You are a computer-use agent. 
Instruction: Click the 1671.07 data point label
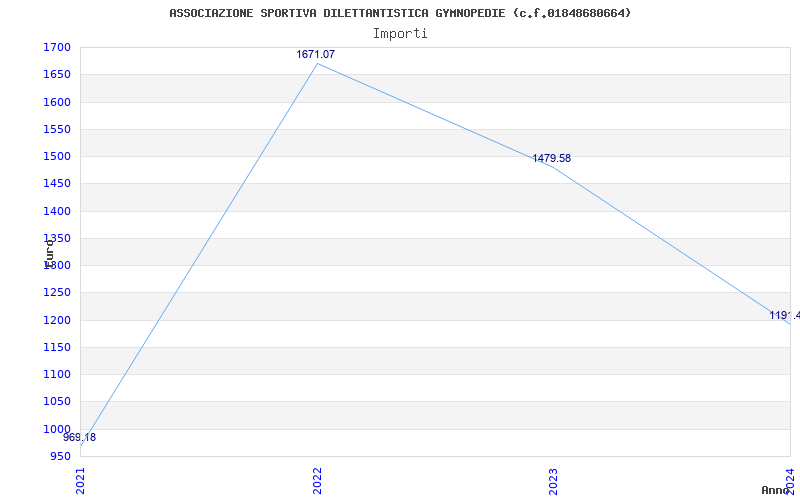click(x=316, y=54)
